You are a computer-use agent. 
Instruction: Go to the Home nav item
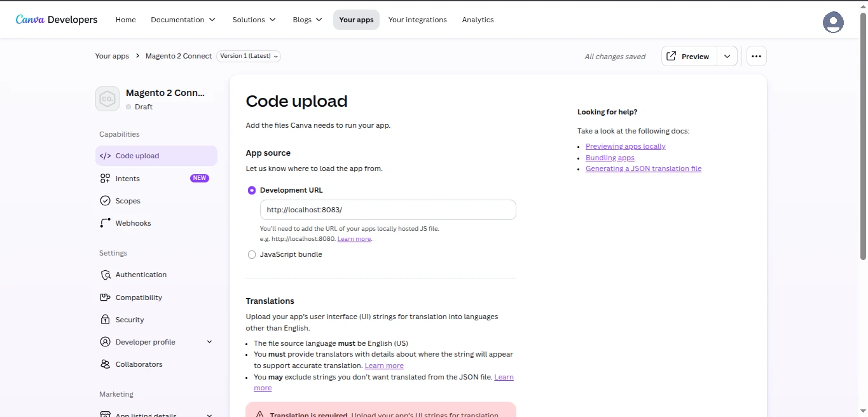(x=126, y=20)
